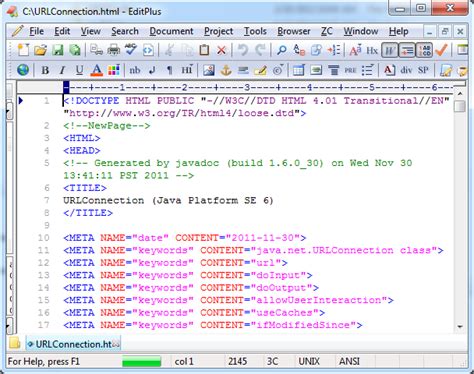Click the Paste clipboard icon
This screenshot has width=474, height=374.
click(204, 50)
